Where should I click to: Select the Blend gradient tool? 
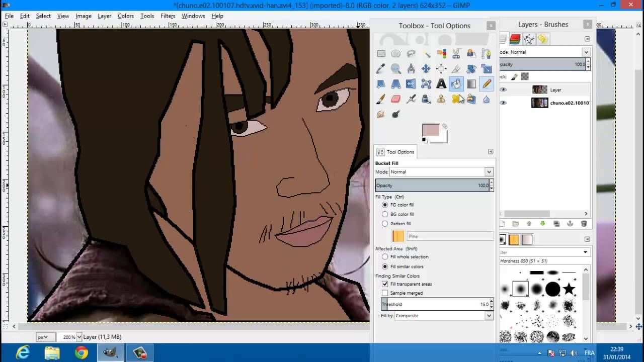click(x=471, y=84)
